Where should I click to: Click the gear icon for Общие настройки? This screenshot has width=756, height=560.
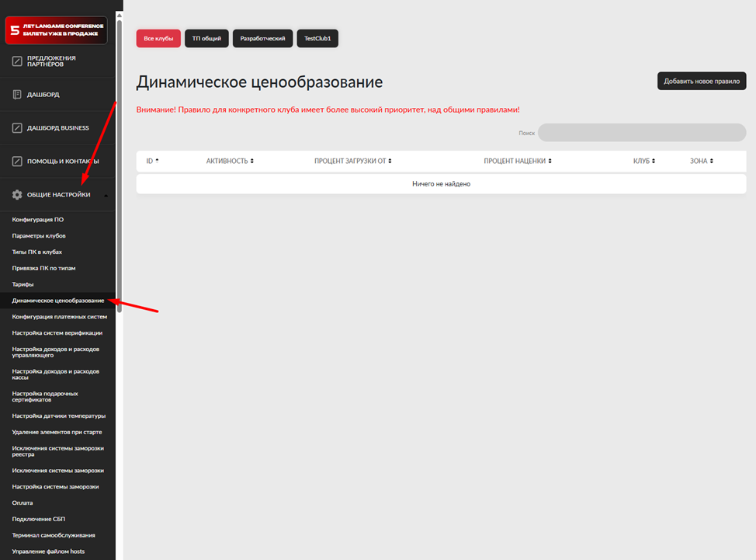pos(17,195)
